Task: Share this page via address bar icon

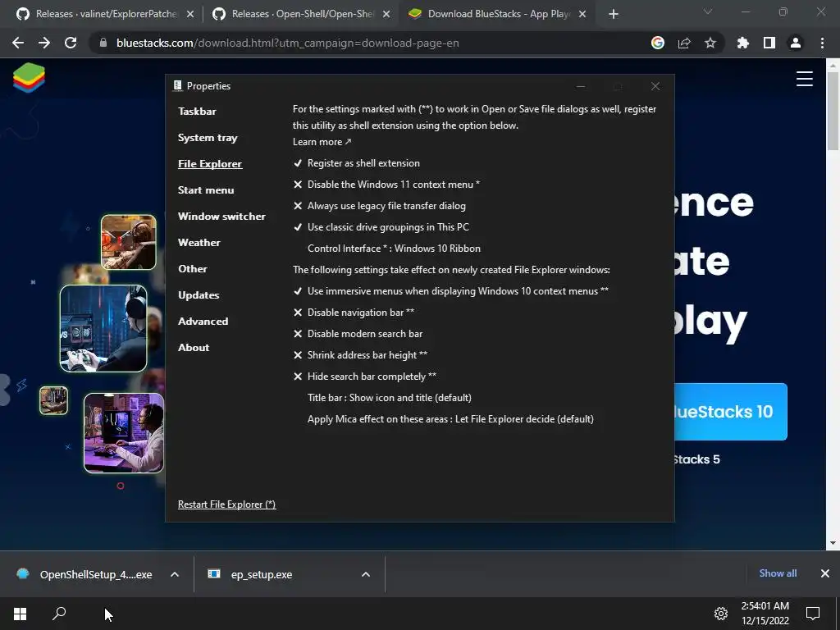Action: pyautogui.click(x=684, y=43)
